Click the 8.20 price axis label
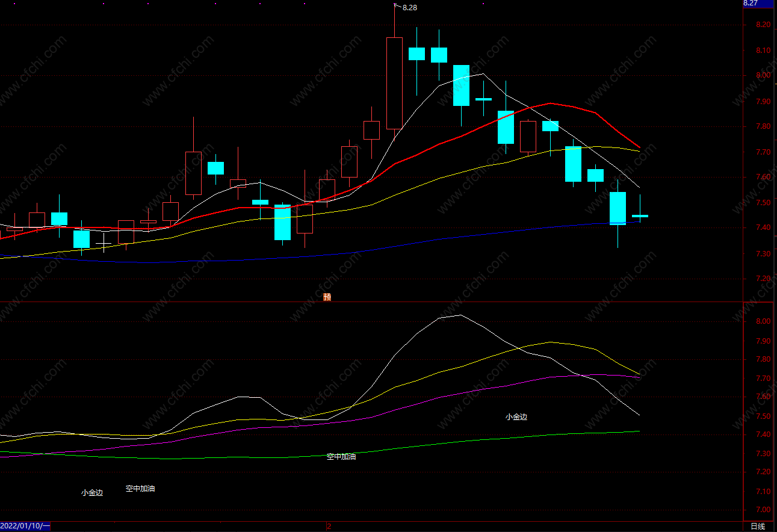Image resolution: width=777 pixels, height=532 pixels. (763, 25)
